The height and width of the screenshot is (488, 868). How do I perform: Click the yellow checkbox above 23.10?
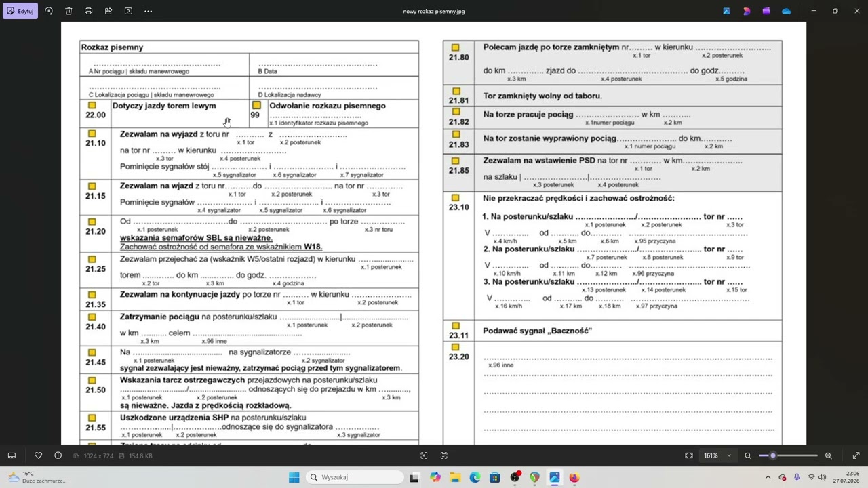click(456, 197)
